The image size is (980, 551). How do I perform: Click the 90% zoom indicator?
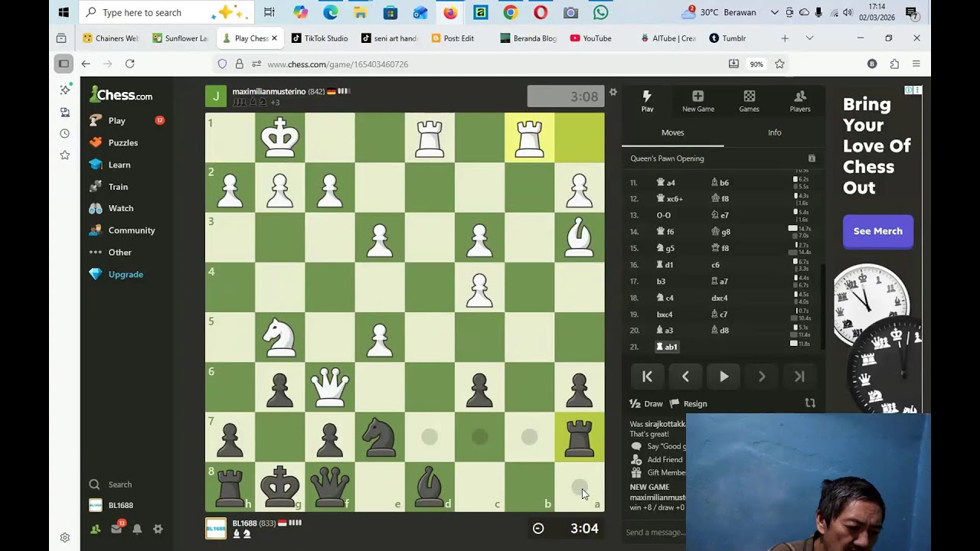[x=756, y=64]
